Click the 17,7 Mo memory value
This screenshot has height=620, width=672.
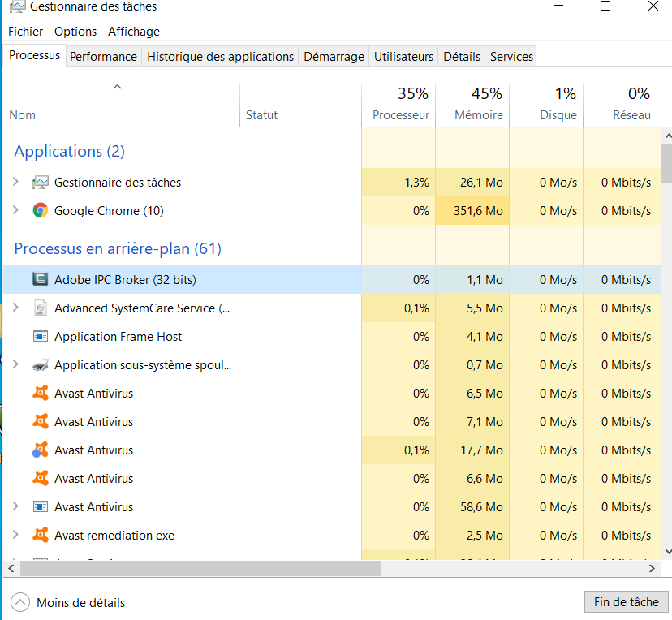click(x=481, y=450)
